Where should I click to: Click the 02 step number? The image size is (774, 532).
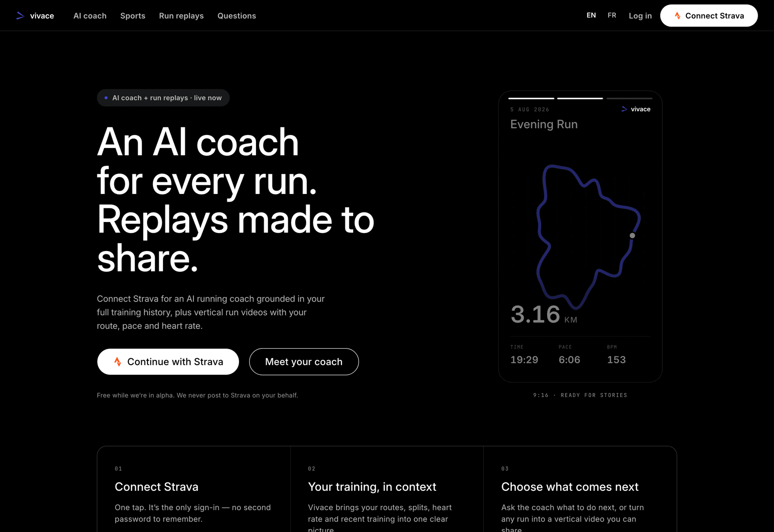point(312,469)
